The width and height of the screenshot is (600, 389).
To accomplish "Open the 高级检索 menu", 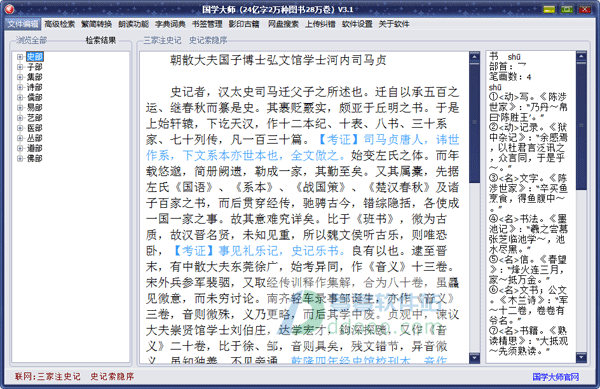I will (60, 24).
